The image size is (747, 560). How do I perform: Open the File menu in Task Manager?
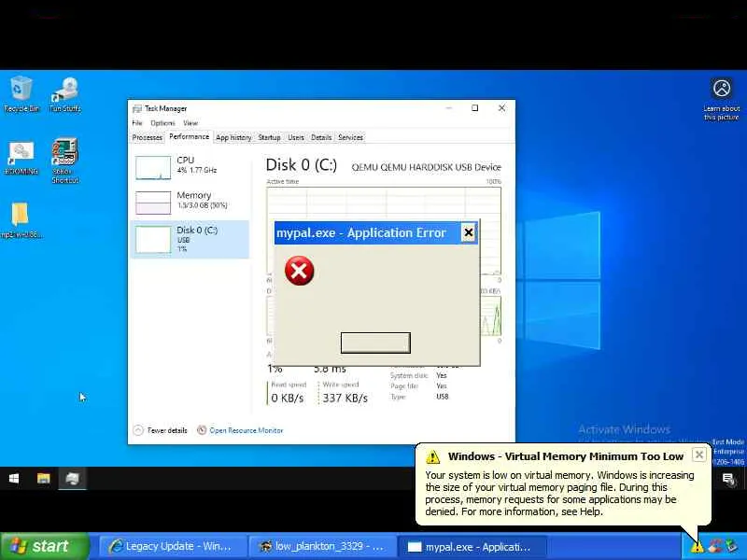tap(137, 123)
